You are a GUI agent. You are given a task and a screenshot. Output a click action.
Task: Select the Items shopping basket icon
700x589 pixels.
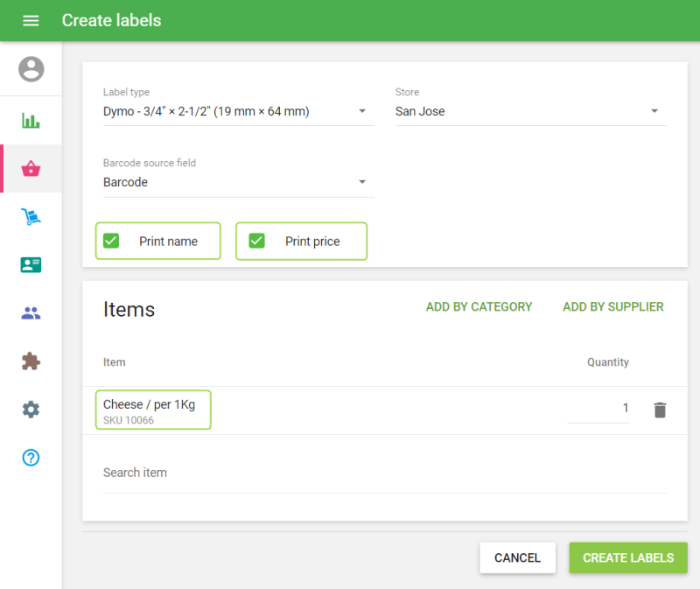31,169
